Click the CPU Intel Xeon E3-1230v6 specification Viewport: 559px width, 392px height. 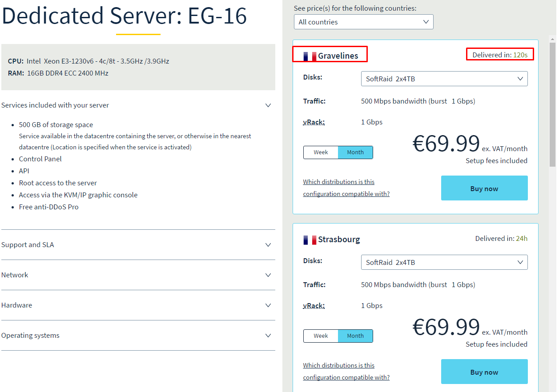tap(88, 61)
